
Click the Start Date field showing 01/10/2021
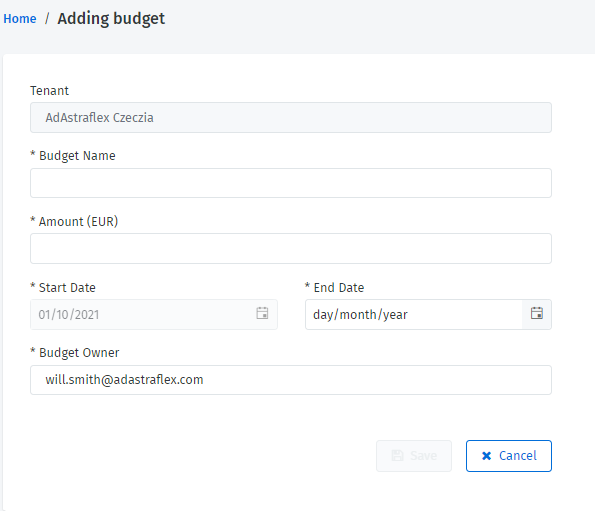click(154, 314)
